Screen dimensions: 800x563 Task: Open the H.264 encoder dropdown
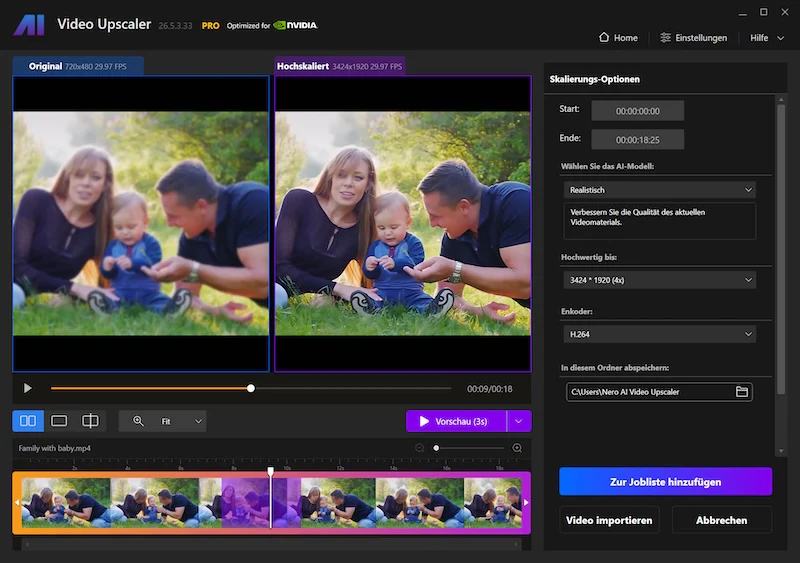(x=660, y=334)
